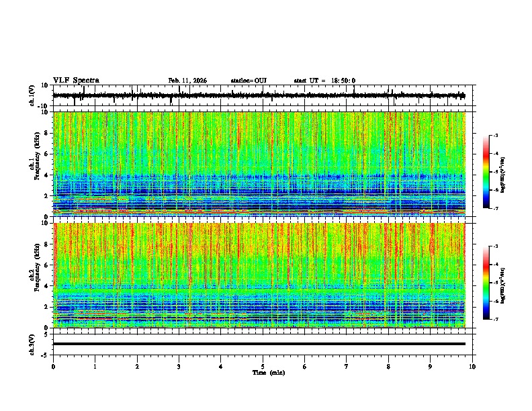This screenshot has height=411, width=532.
Task: Click the 6 kHz tick label of ch.2 spectrogram
Action: [x=46, y=265]
